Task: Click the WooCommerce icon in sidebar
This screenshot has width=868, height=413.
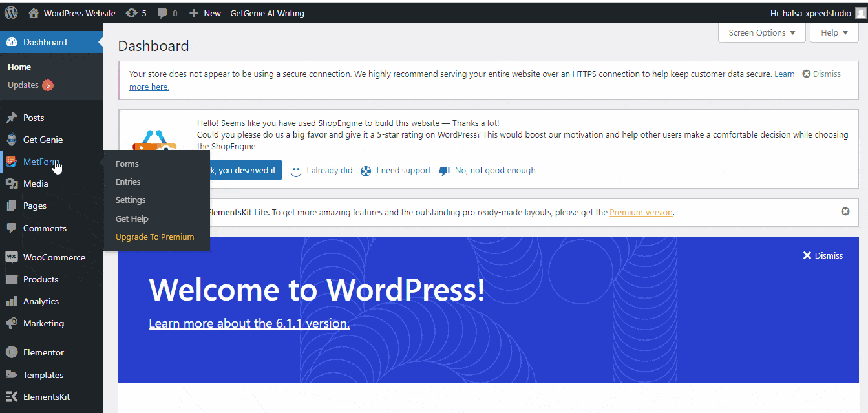Action: tap(12, 257)
